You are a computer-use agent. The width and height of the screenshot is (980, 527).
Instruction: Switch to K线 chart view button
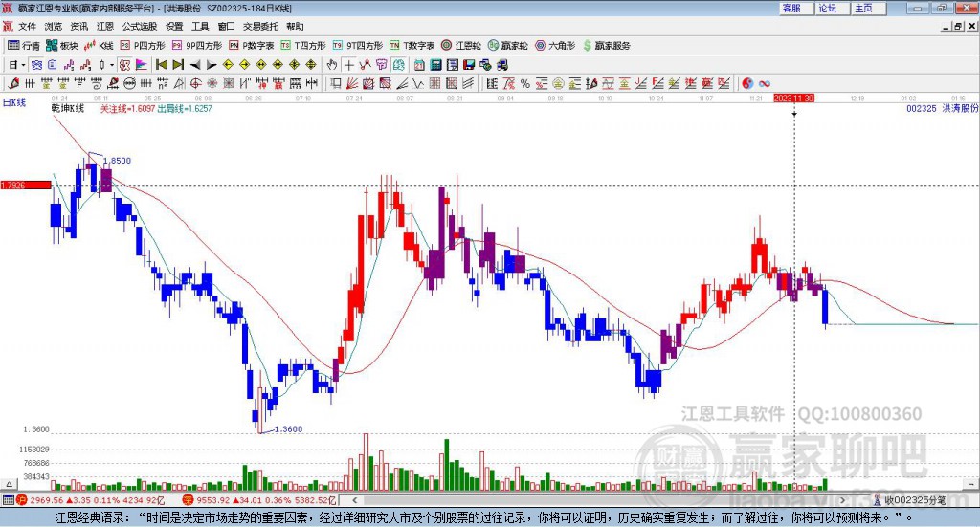(x=99, y=46)
